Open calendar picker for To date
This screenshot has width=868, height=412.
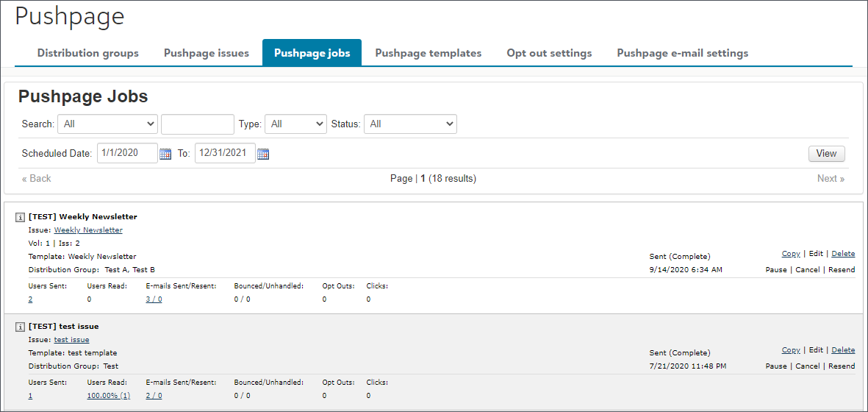click(263, 154)
